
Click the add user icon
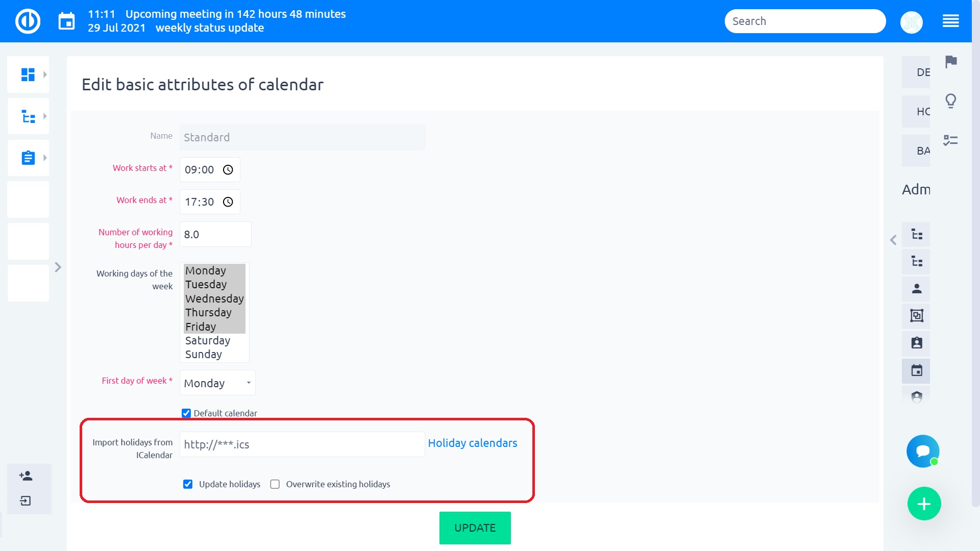point(26,476)
